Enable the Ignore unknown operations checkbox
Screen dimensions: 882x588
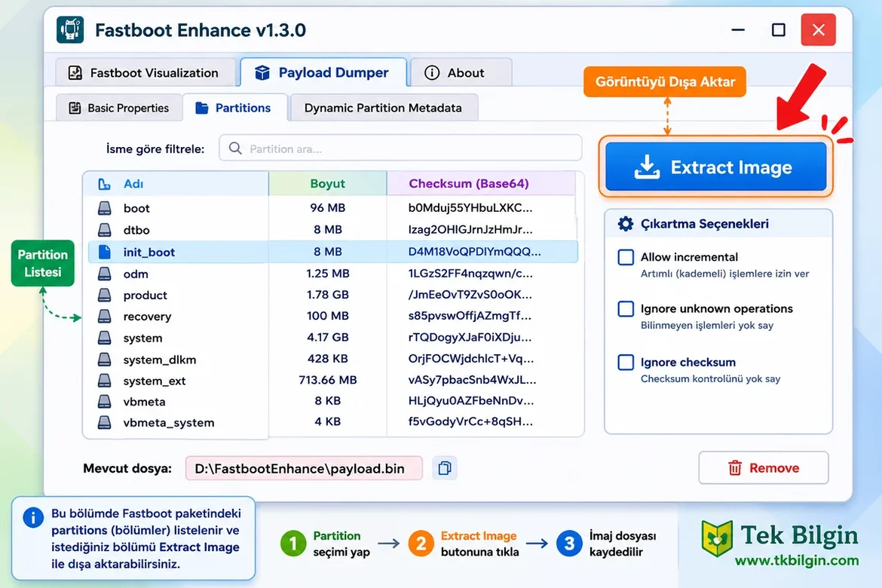(x=626, y=309)
